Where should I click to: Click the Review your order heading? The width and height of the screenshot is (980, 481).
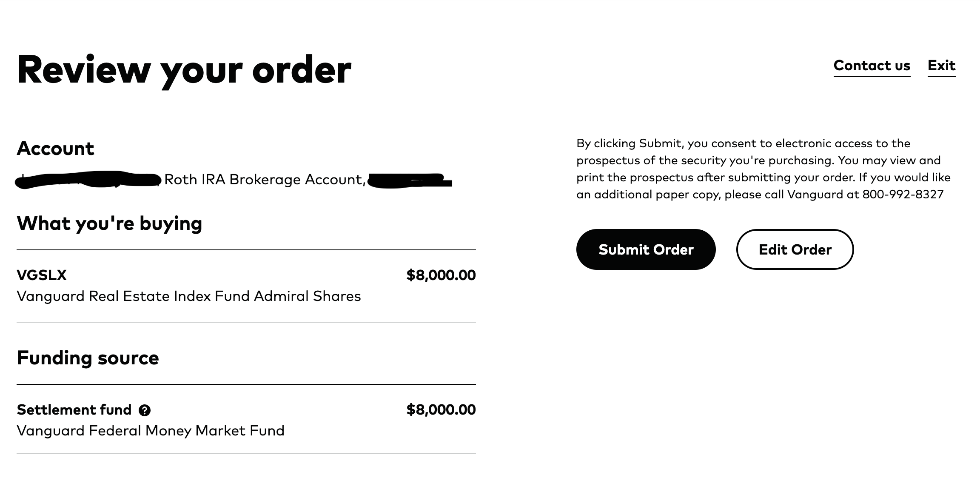coord(184,70)
